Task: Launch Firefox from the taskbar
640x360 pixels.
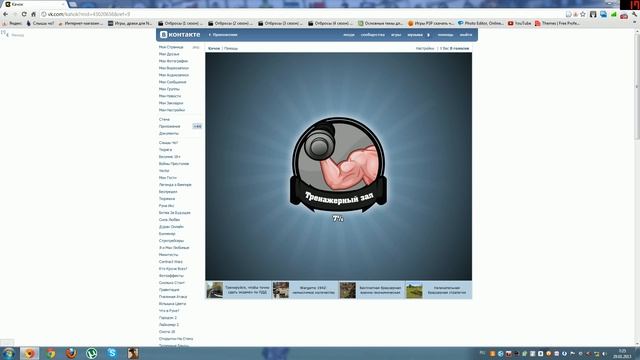Action: [x=71, y=353]
